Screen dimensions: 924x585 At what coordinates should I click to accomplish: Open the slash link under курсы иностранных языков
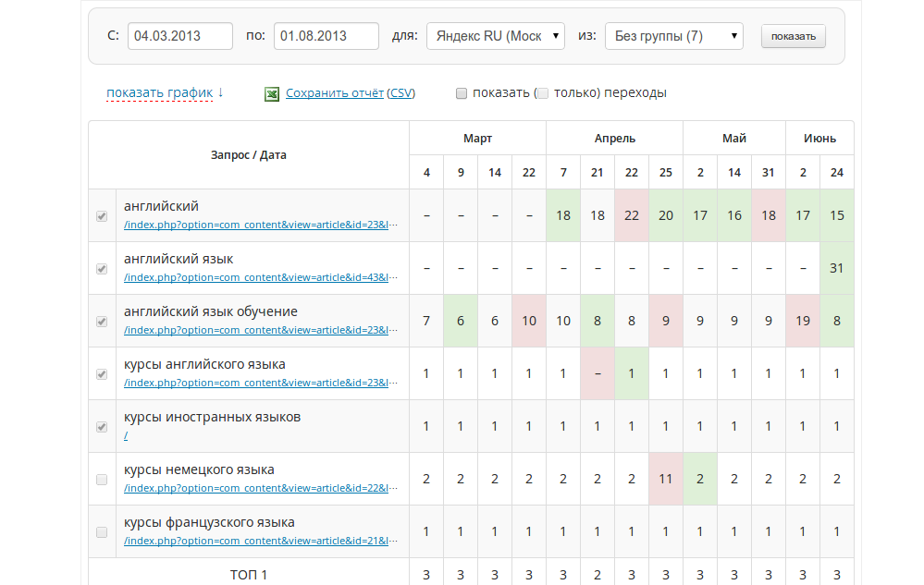point(126,435)
